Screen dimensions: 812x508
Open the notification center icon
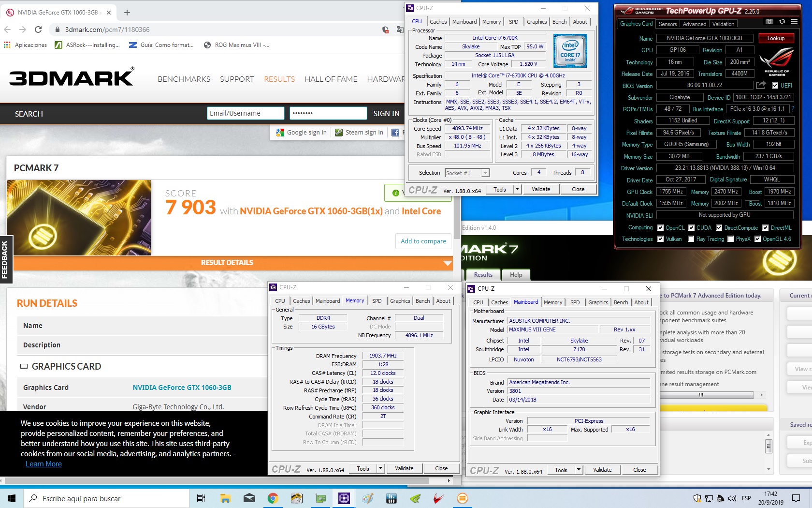[x=796, y=498]
